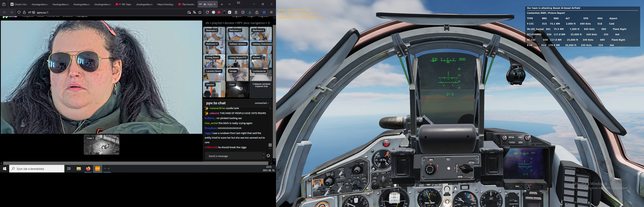Click chat scrollbar thumb
The width and height of the screenshot is (644, 207).
[270, 145]
